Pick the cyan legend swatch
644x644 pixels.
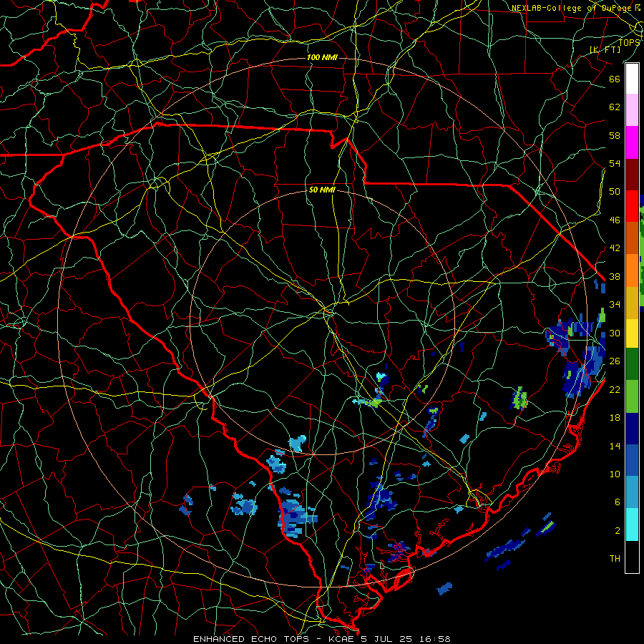632,525
